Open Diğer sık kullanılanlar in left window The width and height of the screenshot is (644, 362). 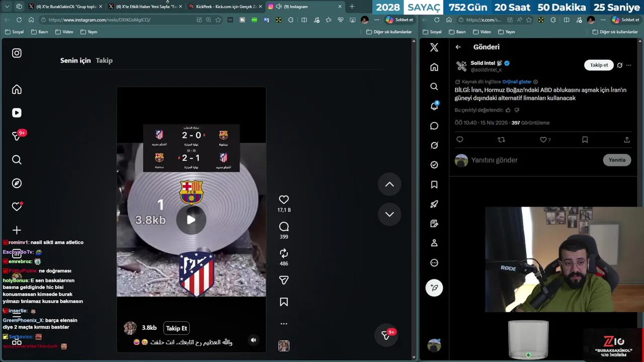tap(388, 32)
